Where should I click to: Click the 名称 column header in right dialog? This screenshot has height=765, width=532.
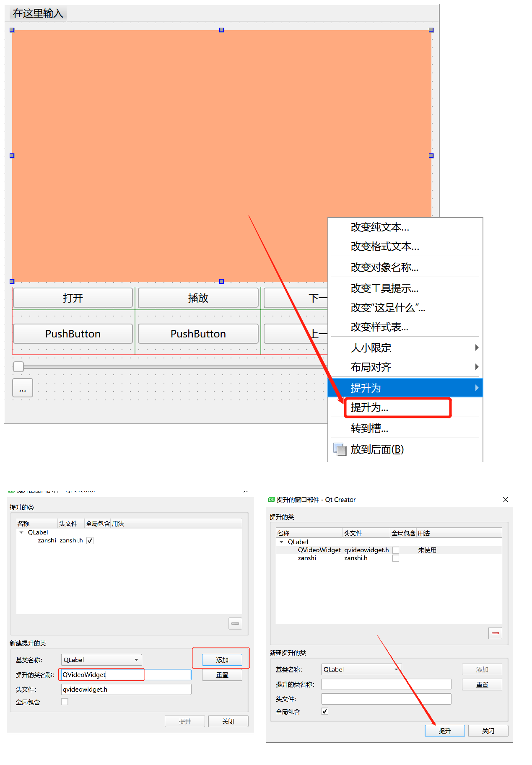pos(309,533)
